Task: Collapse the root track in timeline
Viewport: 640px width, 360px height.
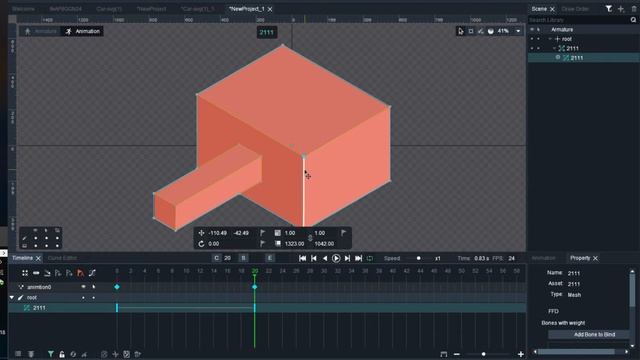Action: 11,298
